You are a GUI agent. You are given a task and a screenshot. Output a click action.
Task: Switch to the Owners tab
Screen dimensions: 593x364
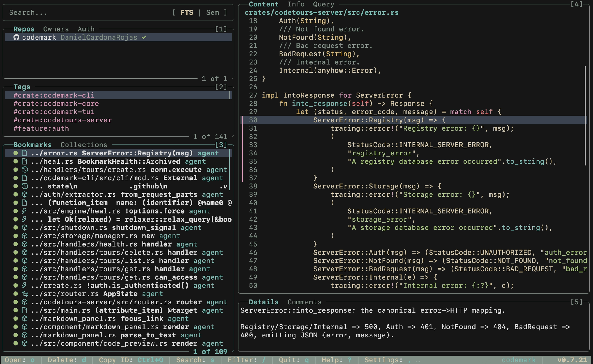click(x=56, y=29)
